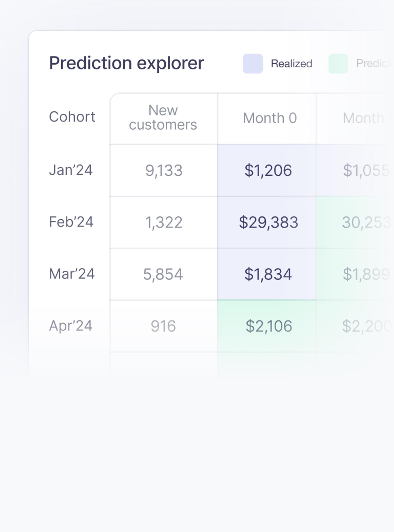This screenshot has width=394, height=532.
Task: Select the Mar'24 cohort row label
Action: (x=72, y=274)
